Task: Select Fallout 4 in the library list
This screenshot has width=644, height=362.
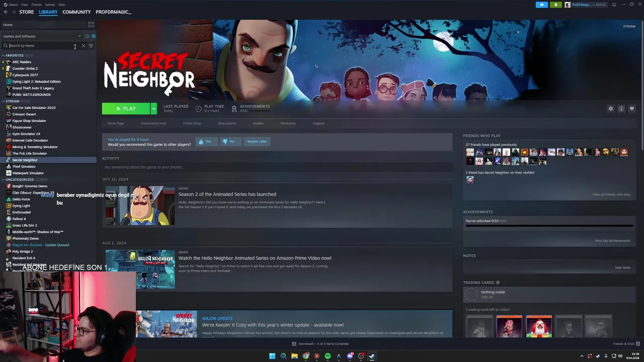Action: (19, 219)
